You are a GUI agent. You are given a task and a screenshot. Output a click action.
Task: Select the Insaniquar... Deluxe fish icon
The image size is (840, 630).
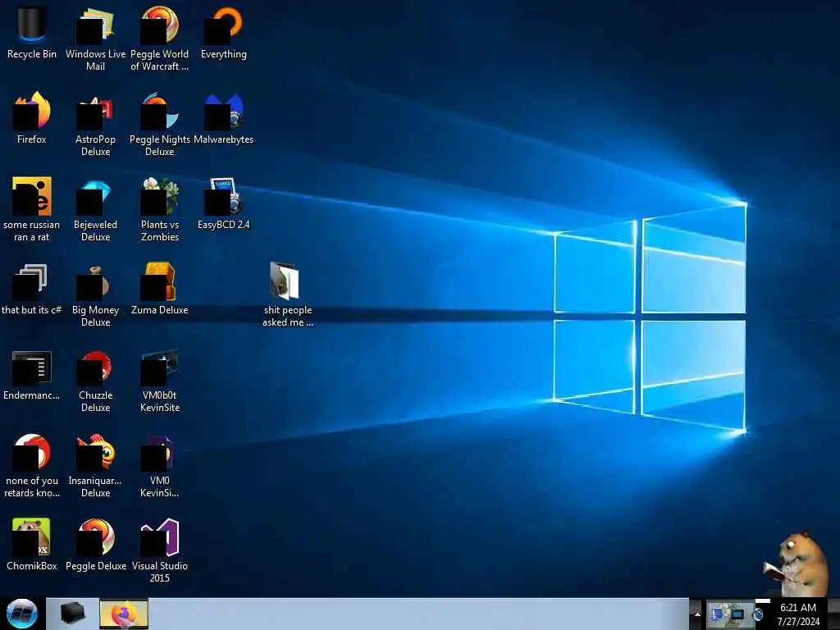tap(95, 465)
